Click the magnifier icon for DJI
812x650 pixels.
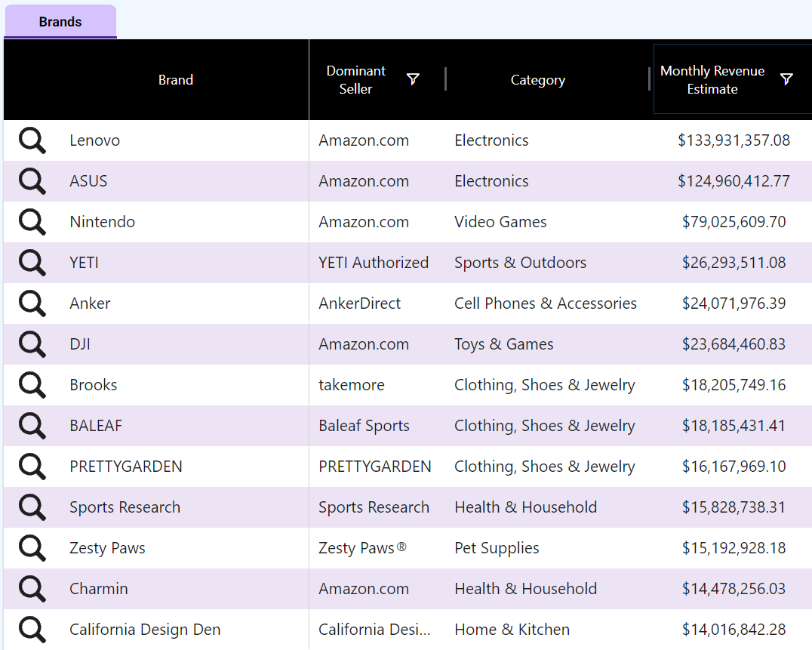click(x=32, y=344)
